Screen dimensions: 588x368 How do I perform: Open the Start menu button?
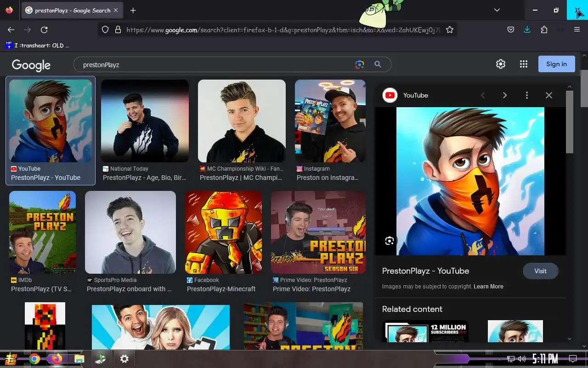point(11,359)
